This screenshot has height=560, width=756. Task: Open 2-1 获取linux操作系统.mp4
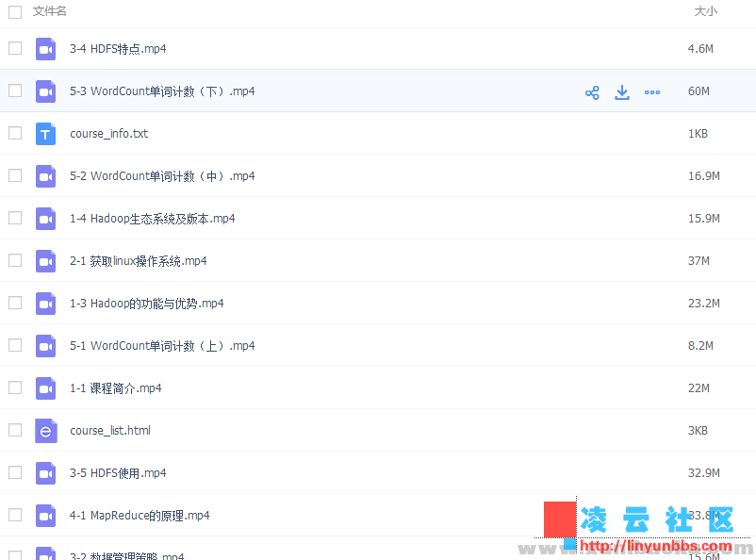click(x=139, y=261)
